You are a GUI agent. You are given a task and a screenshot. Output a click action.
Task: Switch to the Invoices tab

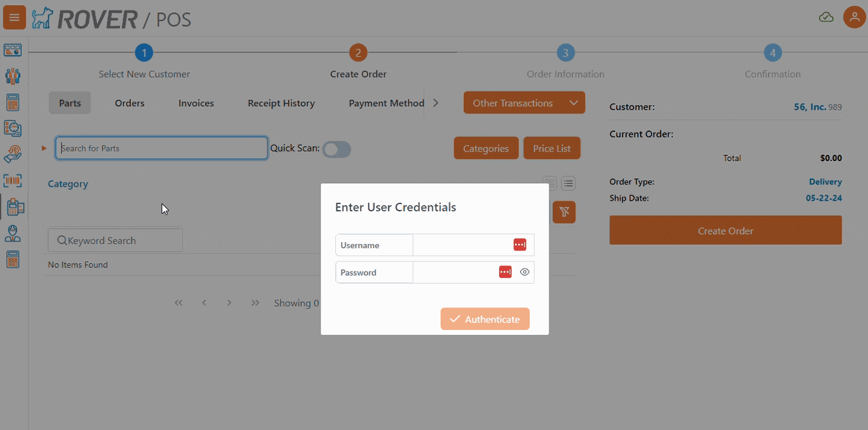[x=196, y=103]
